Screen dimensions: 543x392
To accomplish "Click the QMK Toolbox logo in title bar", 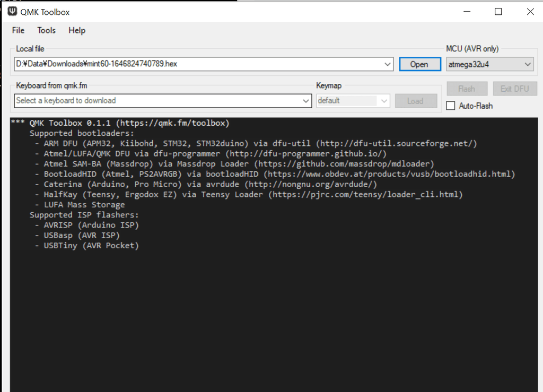I will point(11,11).
